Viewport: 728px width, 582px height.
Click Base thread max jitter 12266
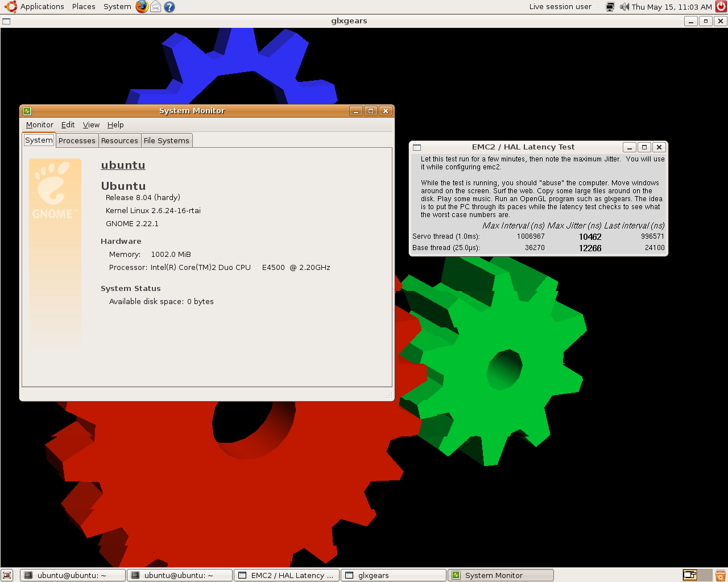[x=590, y=248]
